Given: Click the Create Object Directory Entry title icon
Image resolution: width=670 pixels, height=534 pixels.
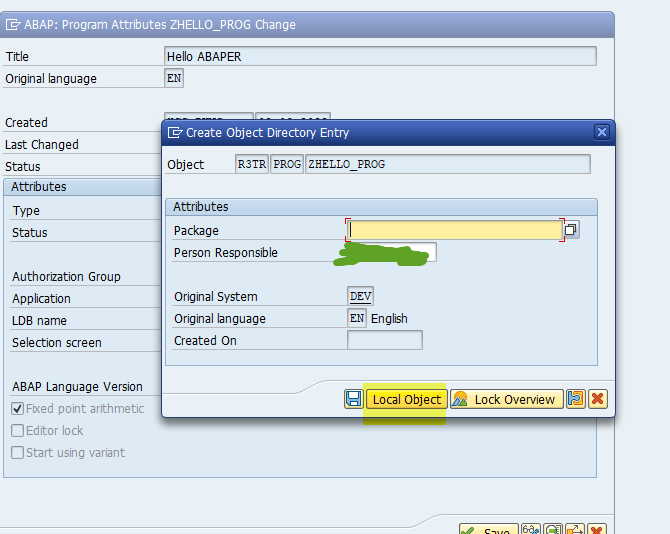Looking at the screenshot, I should (175, 132).
